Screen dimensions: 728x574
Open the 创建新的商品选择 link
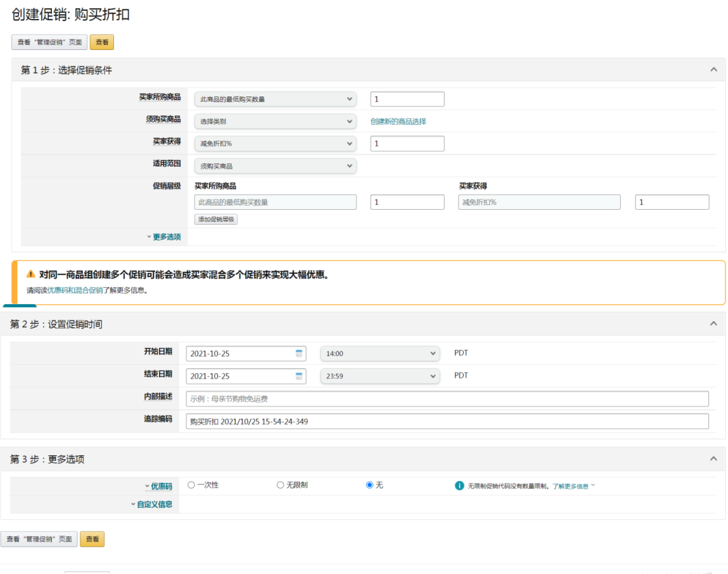click(398, 121)
